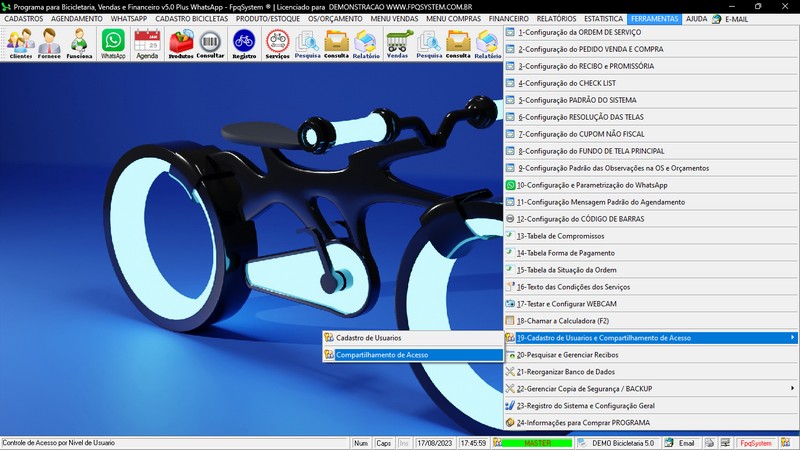This screenshot has width=800, height=450.
Task: Open the Clientes toolbar icon
Action: 21,43
